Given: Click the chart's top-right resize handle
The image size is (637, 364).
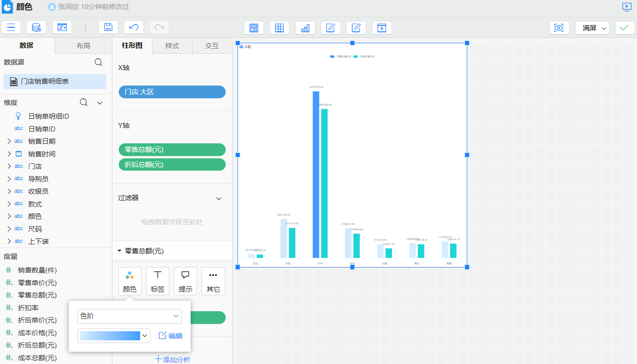Looking at the screenshot, I should pos(467,43).
